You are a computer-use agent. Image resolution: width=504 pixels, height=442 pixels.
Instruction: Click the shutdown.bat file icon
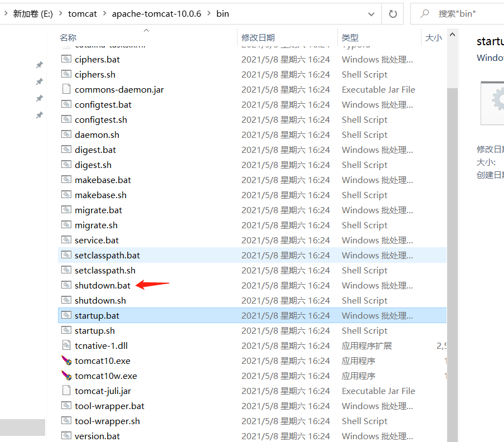(x=66, y=285)
